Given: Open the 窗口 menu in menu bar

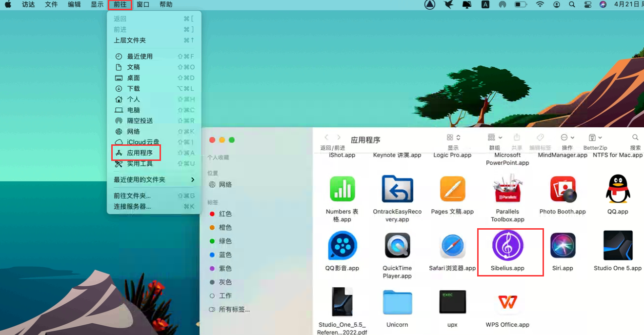Looking at the screenshot, I should 143,4.
